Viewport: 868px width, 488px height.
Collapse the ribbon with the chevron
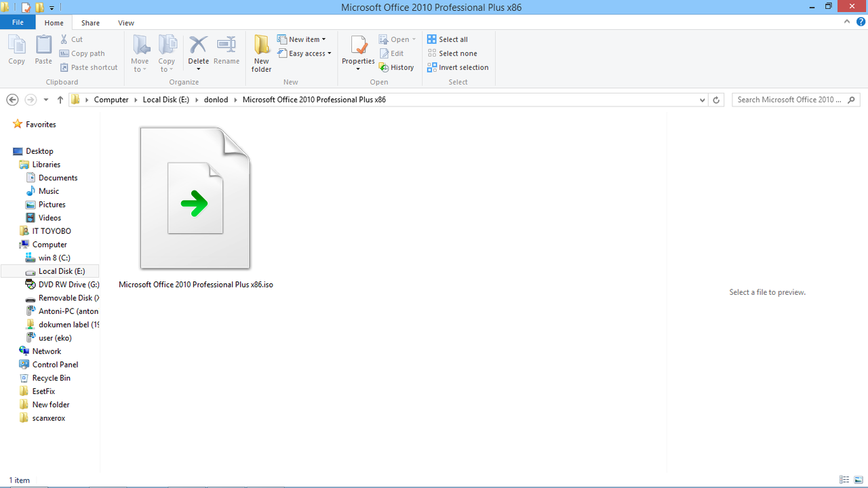pyautogui.click(x=847, y=22)
